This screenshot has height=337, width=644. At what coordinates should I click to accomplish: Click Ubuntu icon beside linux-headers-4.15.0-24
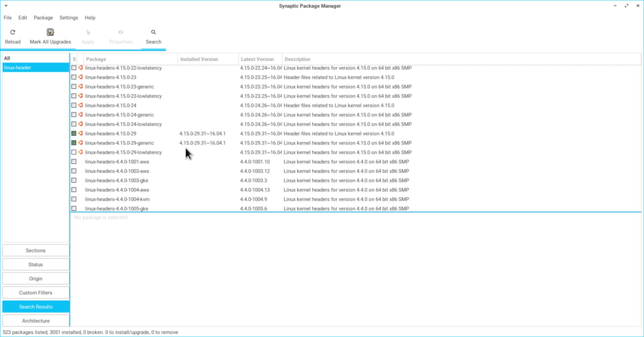click(80, 105)
